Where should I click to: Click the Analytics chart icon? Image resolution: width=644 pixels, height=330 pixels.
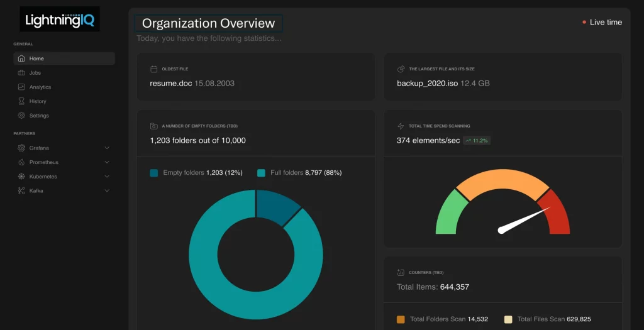pyautogui.click(x=21, y=87)
